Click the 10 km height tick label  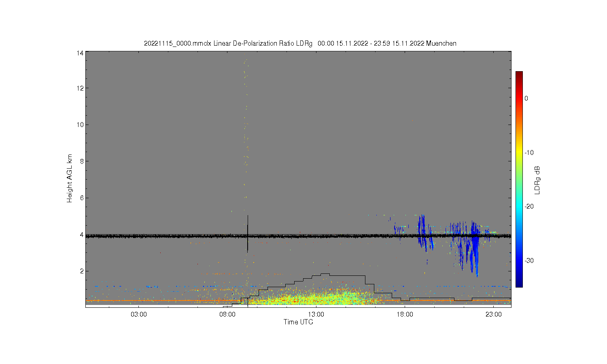80,125
